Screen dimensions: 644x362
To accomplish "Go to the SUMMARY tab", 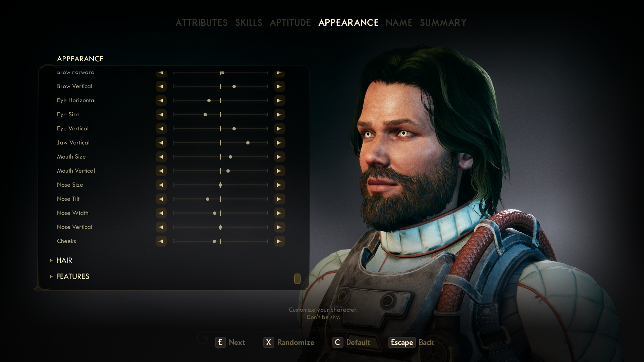I will click(x=443, y=23).
